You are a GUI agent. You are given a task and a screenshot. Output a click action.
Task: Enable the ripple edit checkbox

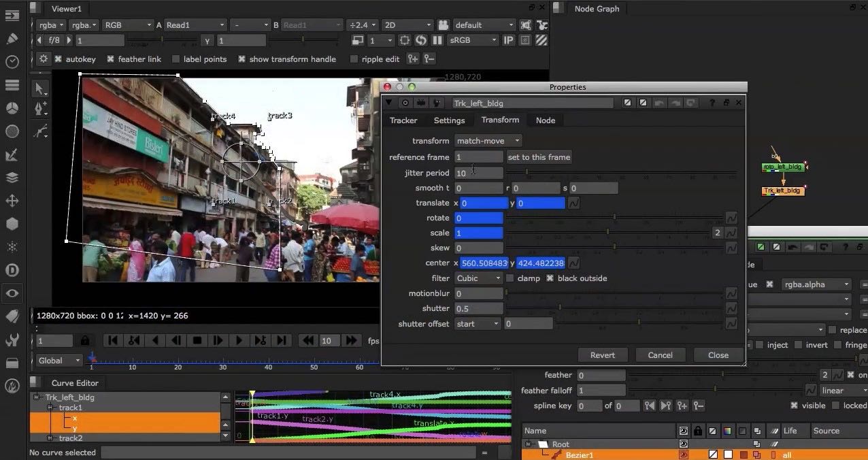pos(352,59)
